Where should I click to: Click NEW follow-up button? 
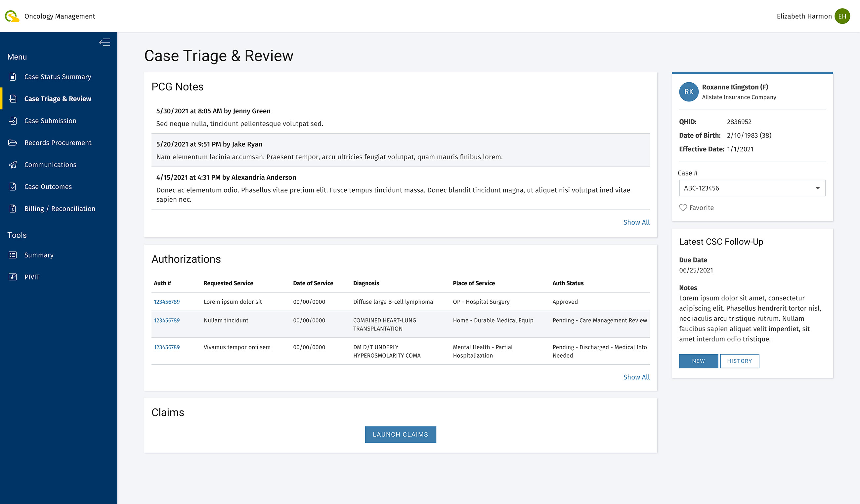[x=698, y=361]
